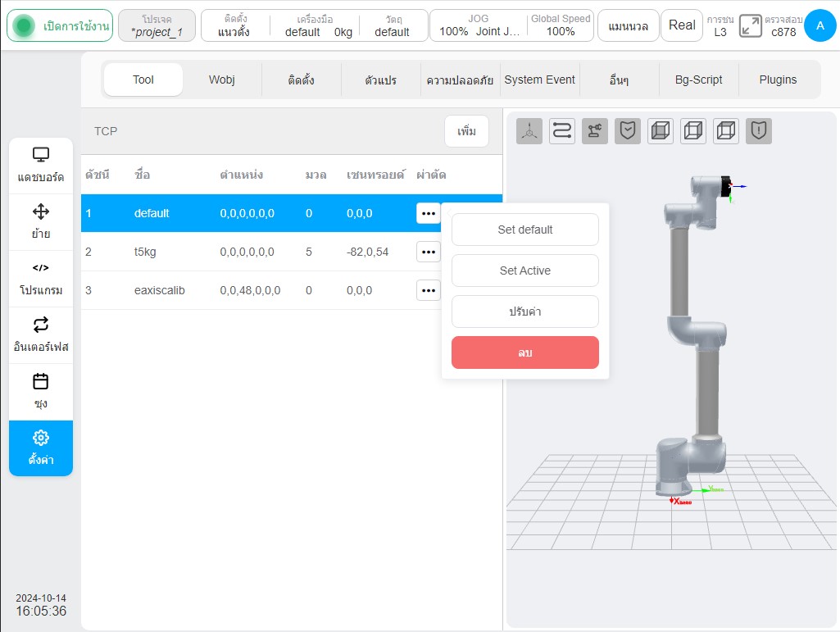Switch to the Wobj tab
The height and width of the screenshot is (632, 840).
222,80
